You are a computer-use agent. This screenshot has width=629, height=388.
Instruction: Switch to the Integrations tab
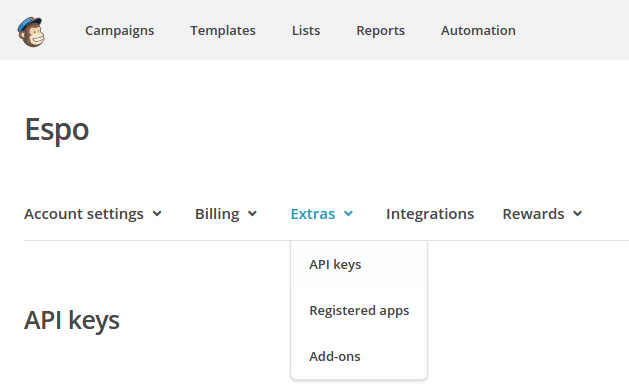point(430,214)
